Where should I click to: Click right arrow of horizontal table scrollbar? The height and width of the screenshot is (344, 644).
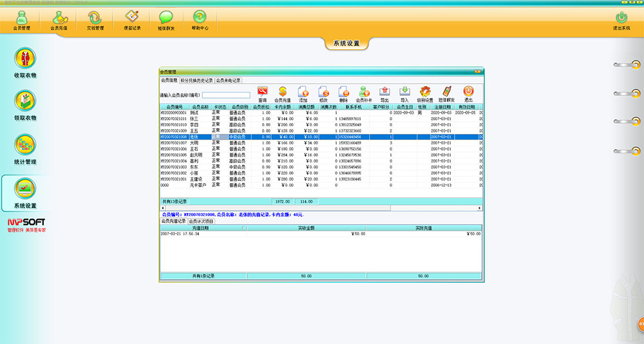[x=478, y=208]
